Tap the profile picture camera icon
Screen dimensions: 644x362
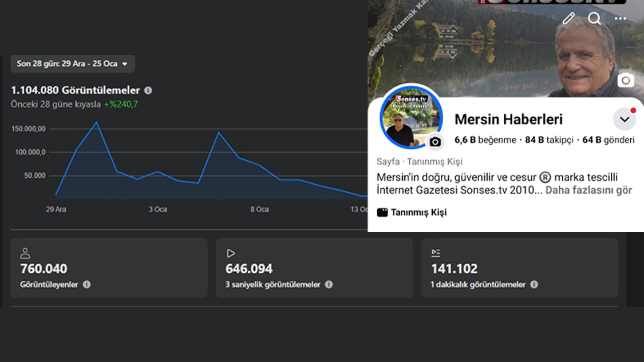click(x=435, y=142)
